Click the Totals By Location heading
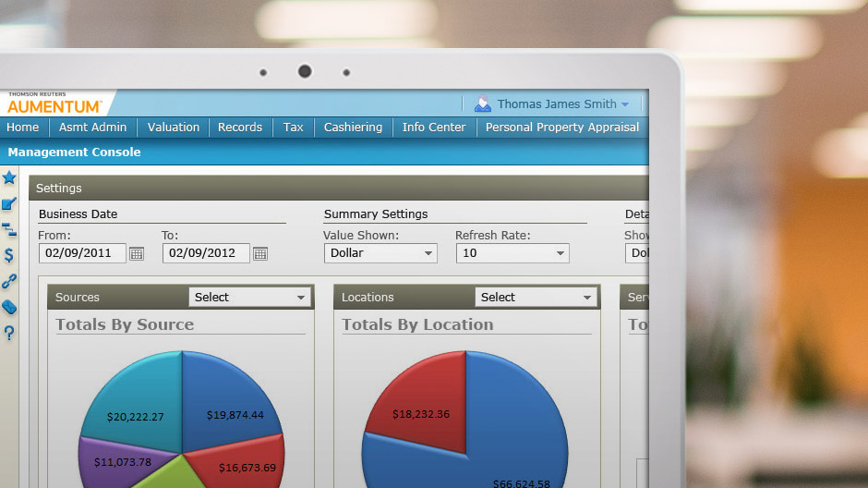The width and height of the screenshot is (868, 488). pyautogui.click(x=417, y=324)
